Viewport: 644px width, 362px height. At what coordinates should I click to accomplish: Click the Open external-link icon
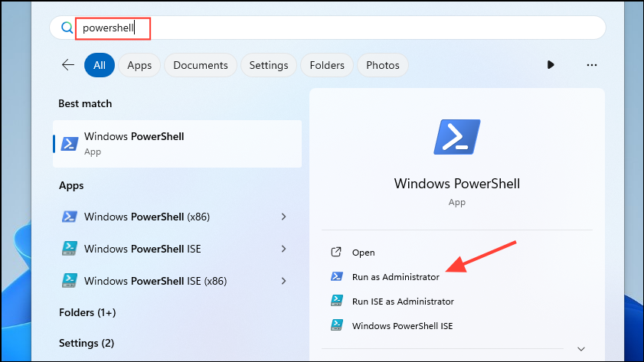pyautogui.click(x=336, y=252)
